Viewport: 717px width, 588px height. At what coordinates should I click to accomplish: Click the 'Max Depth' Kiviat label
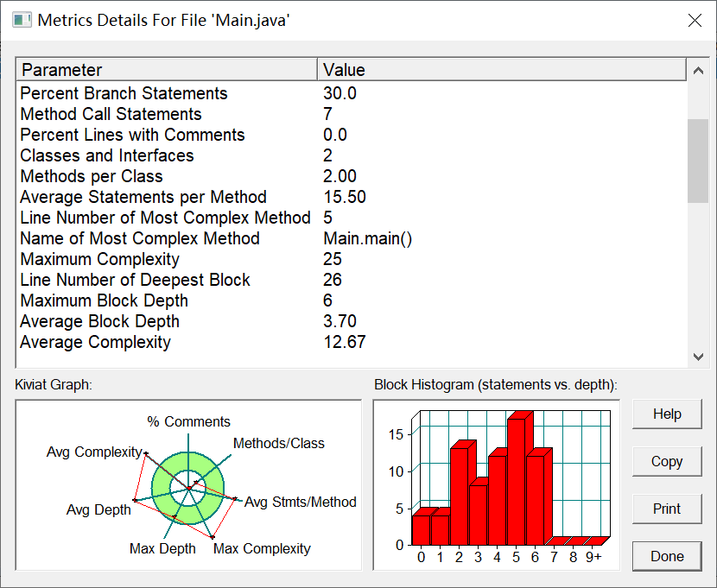162,548
